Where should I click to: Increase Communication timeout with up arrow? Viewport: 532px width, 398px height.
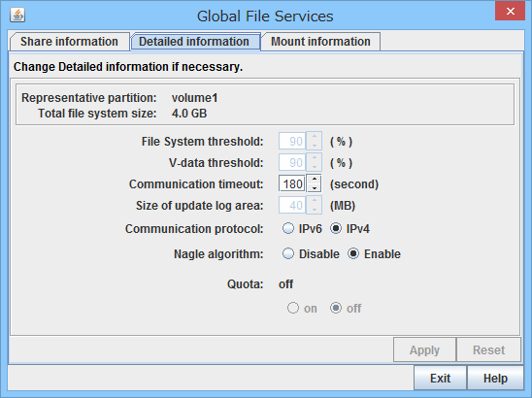tap(315, 180)
